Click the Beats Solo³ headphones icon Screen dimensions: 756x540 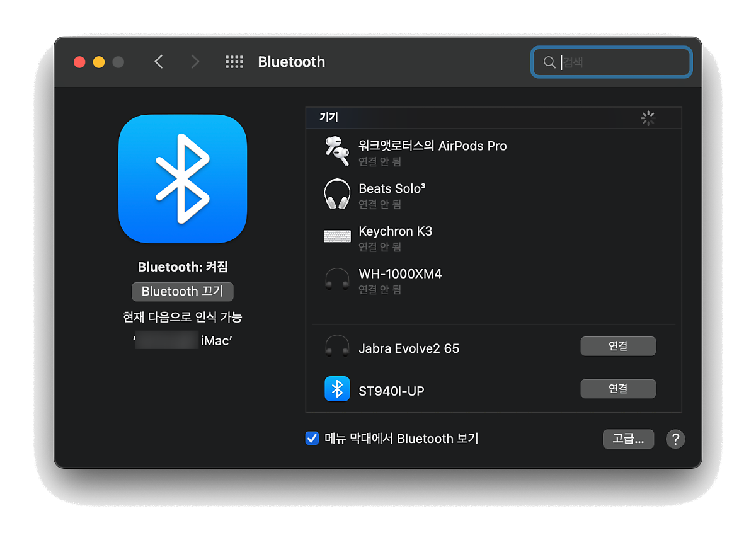pos(337,193)
